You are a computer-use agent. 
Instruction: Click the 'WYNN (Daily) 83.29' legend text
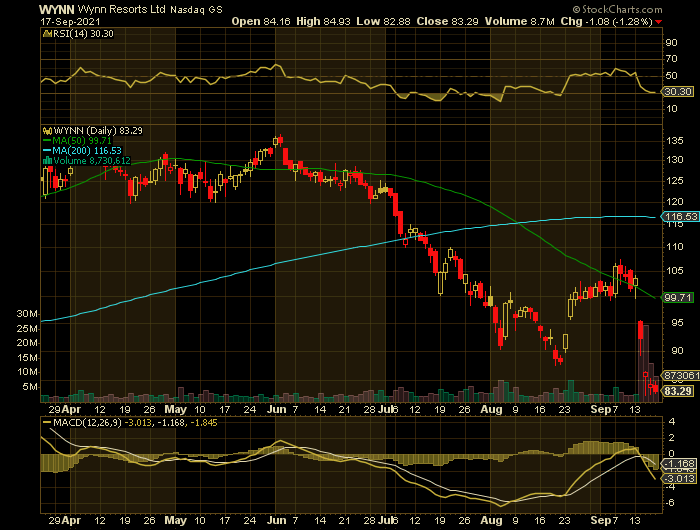pyautogui.click(x=98, y=131)
